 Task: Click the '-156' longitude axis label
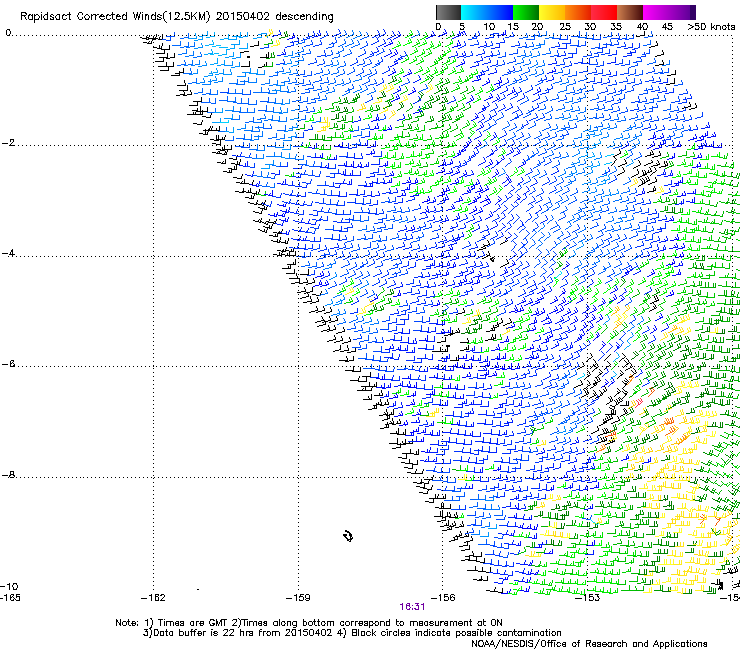tap(443, 598)
